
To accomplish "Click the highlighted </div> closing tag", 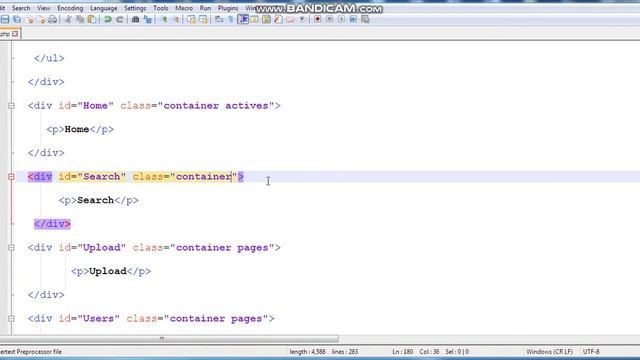I will [52, 224].
